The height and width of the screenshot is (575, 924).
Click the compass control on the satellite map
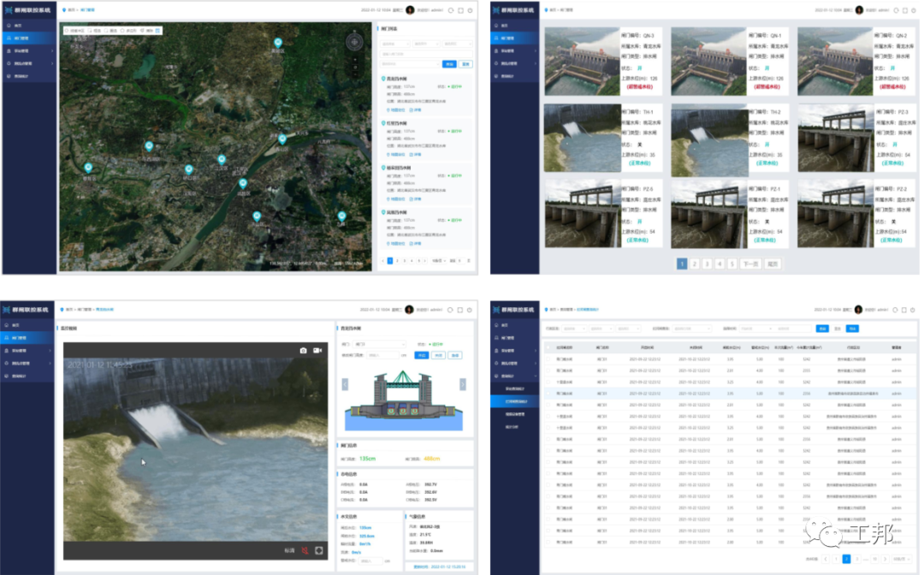point(355,42)
